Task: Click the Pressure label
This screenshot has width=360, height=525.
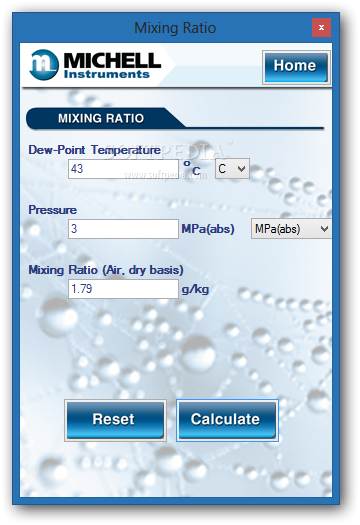Action: [x=53, y=210]
